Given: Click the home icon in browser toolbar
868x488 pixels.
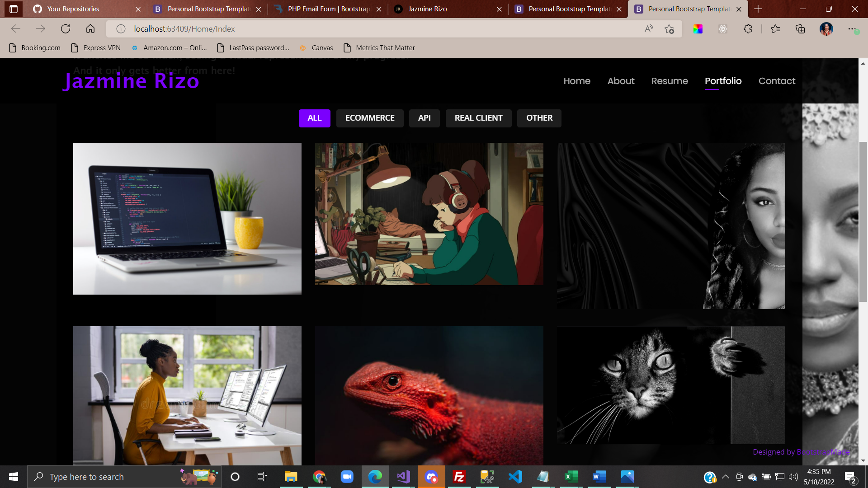Looking at the screenshot, I should coord(90,29).
